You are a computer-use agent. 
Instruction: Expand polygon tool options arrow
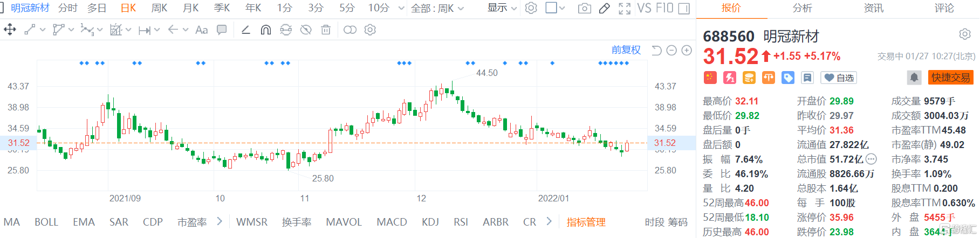pyautogui.click(x=71, y=30)
